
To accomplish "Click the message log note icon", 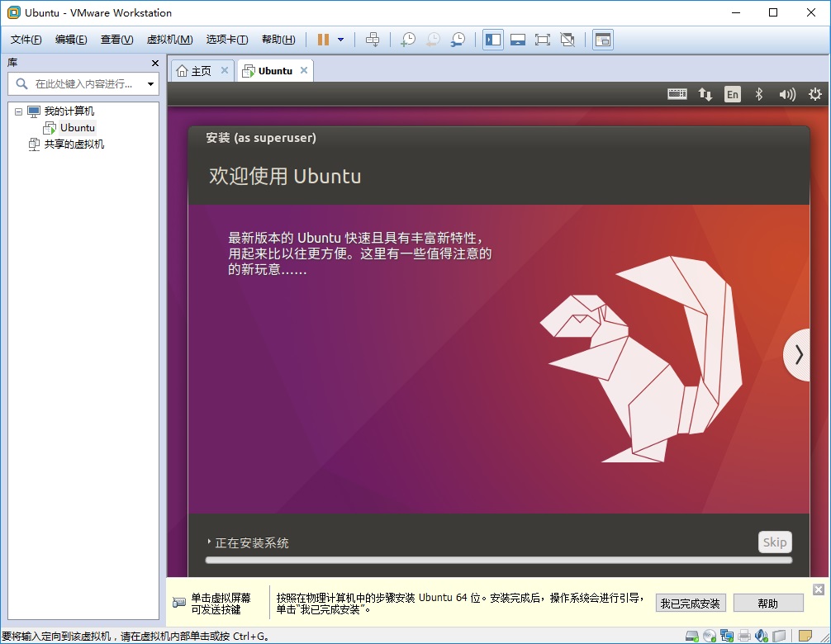I will click(x=805, y=636).
